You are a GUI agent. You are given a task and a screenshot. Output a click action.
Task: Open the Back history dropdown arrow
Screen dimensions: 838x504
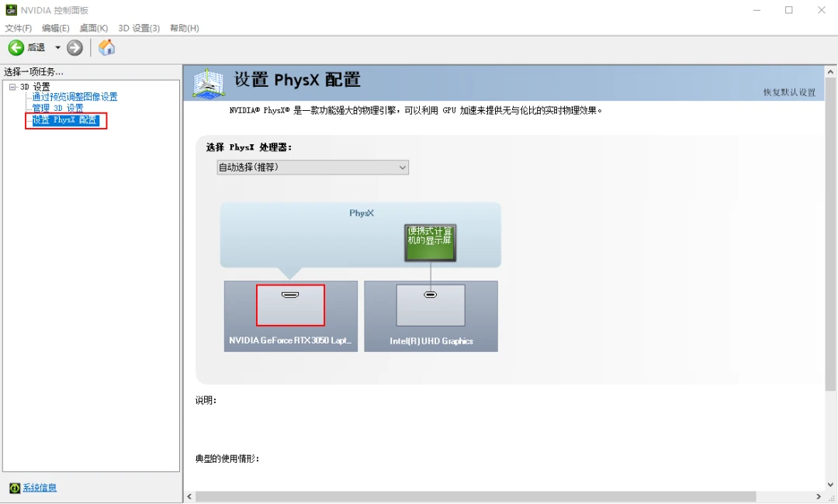57,47
